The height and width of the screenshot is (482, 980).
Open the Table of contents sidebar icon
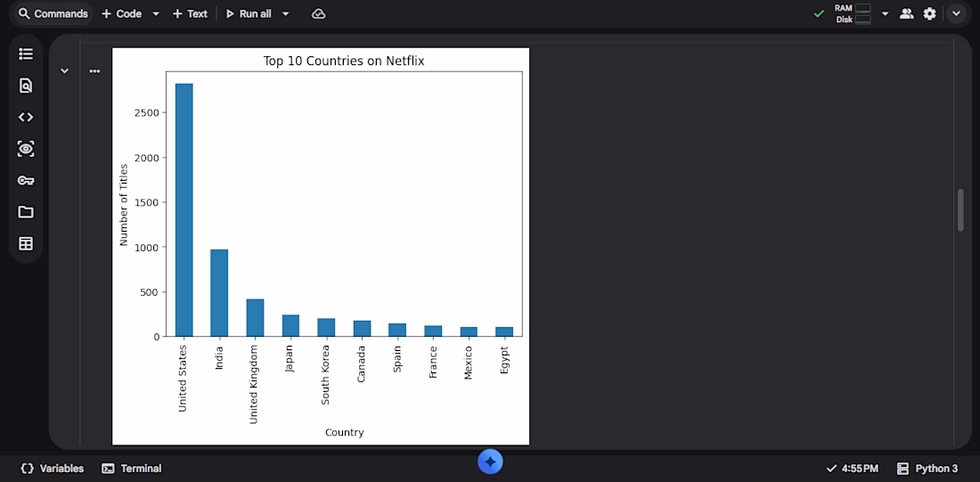click(x=26, y=53)
